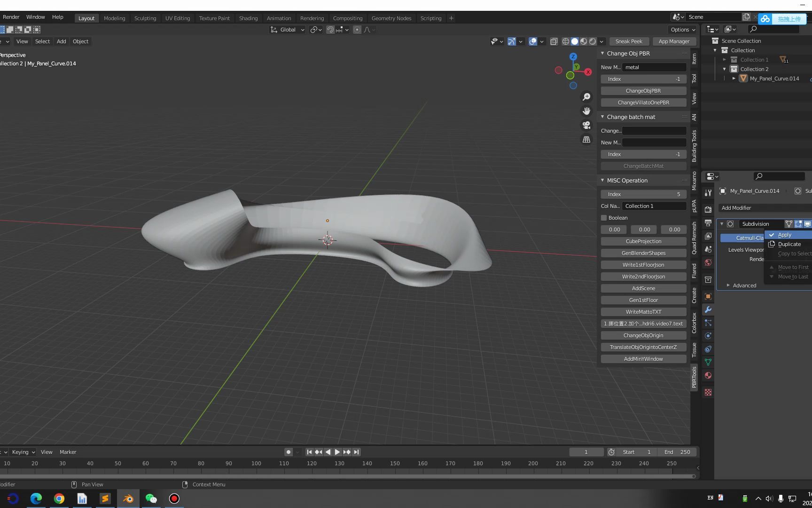Toggle the Boolean checkbox in MISC Operation

(604, 217)
